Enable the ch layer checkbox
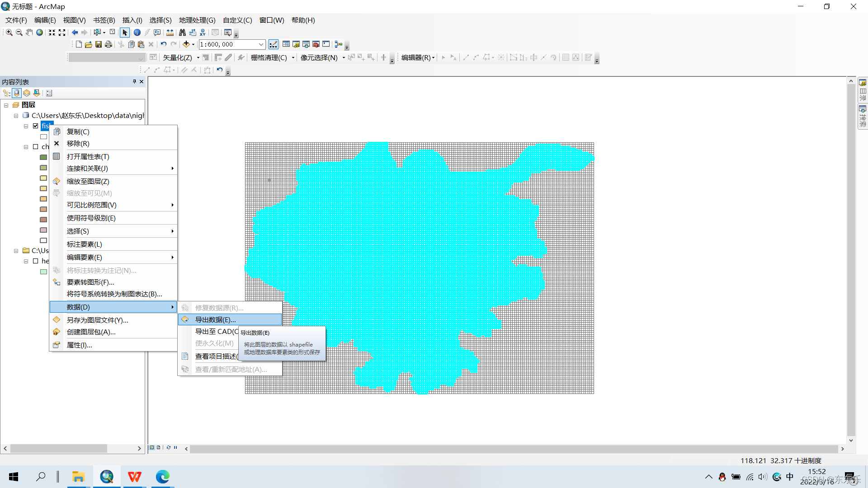Viewport: 868px width, 488px height. coord(36,147)
